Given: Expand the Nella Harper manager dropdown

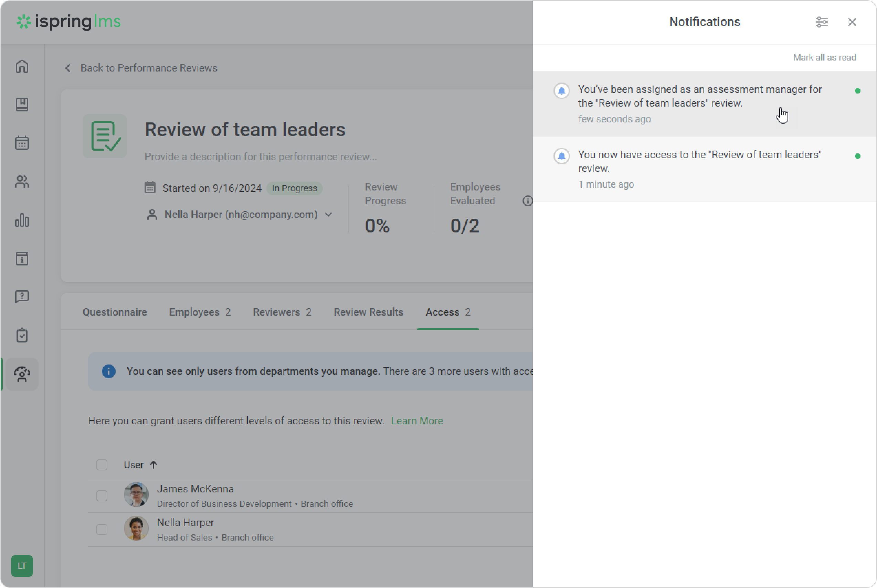Looking at the screenshot, I should (328, 215).
